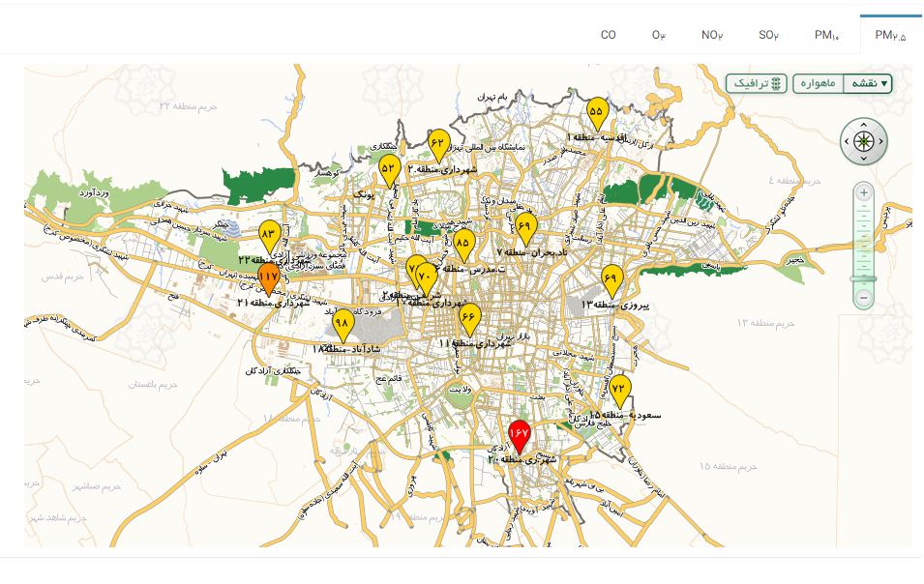This screenshot has height=584, width=924.
Task: Open the 66 marker for Shahrdari region 11
Action: click(469, 319)
